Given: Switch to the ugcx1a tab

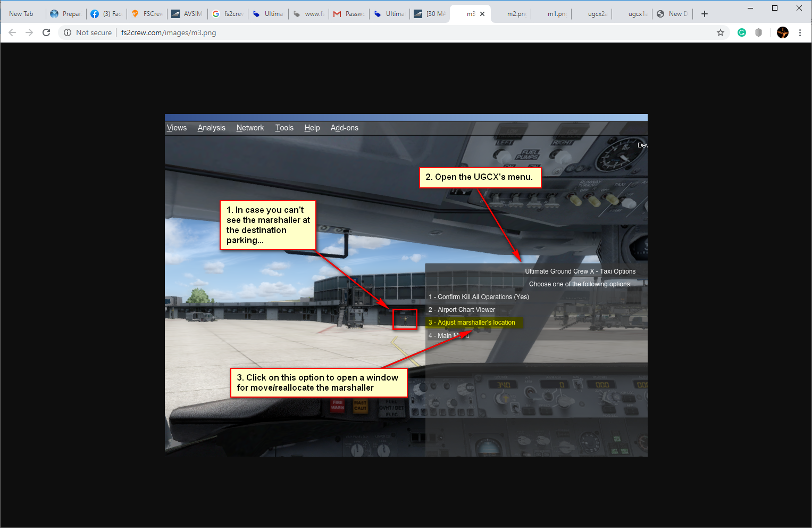Looking at the screenshot, I should pyautogui.click(x=632, y=14).
